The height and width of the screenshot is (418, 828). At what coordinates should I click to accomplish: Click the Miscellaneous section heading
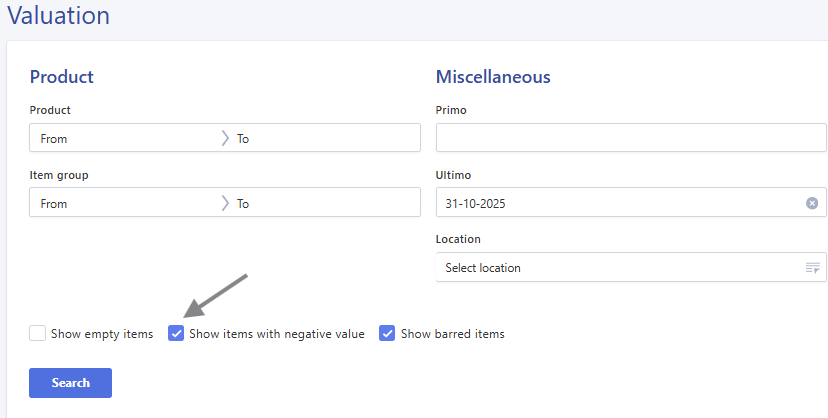493,77
